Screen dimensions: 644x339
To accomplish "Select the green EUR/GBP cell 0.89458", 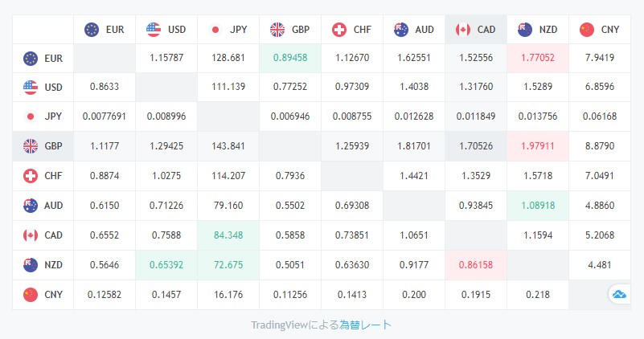I will pyautogui.click(x=290, y=58).
